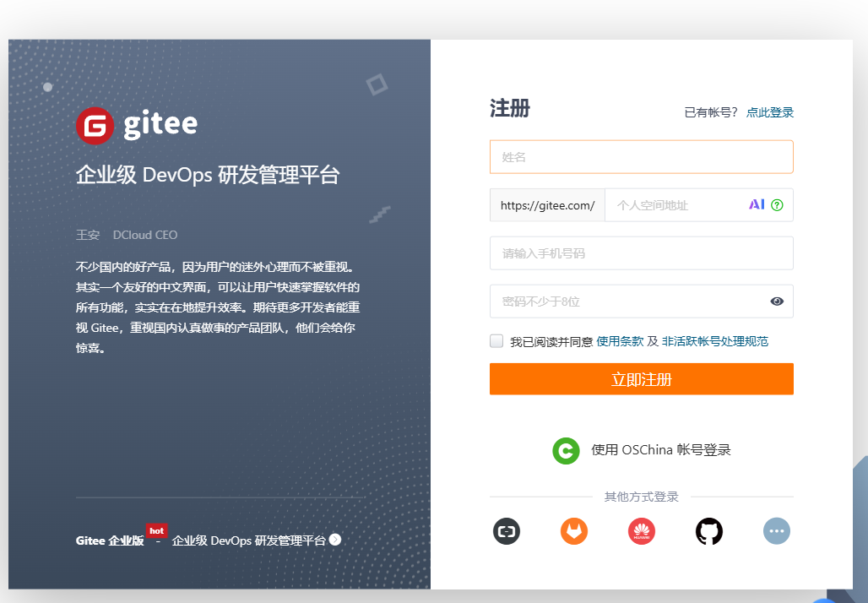Sign in with the GitHub icon
The width and height of the screenshot is (868, 603).
(x=709, y=531)
